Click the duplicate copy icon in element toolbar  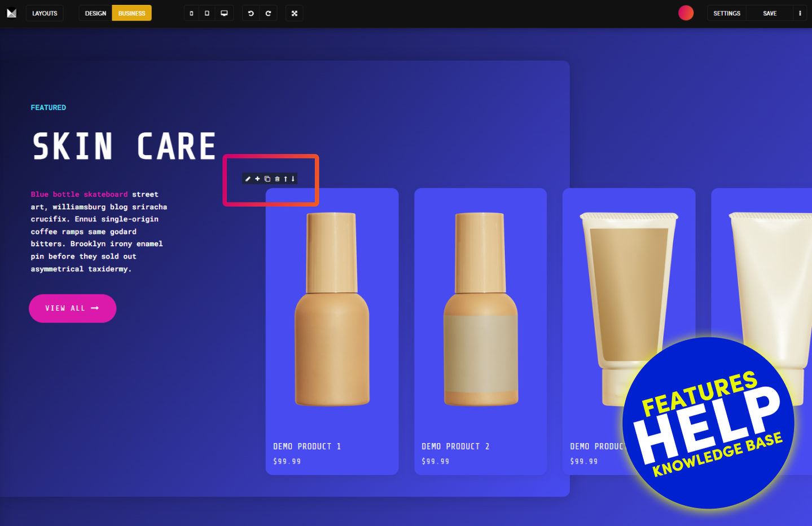coord(267,179)
